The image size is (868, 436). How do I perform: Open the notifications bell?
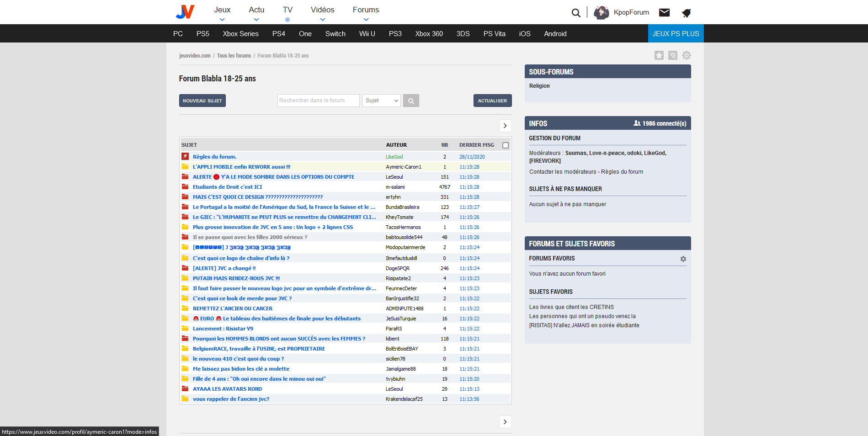tap(686, 13)
